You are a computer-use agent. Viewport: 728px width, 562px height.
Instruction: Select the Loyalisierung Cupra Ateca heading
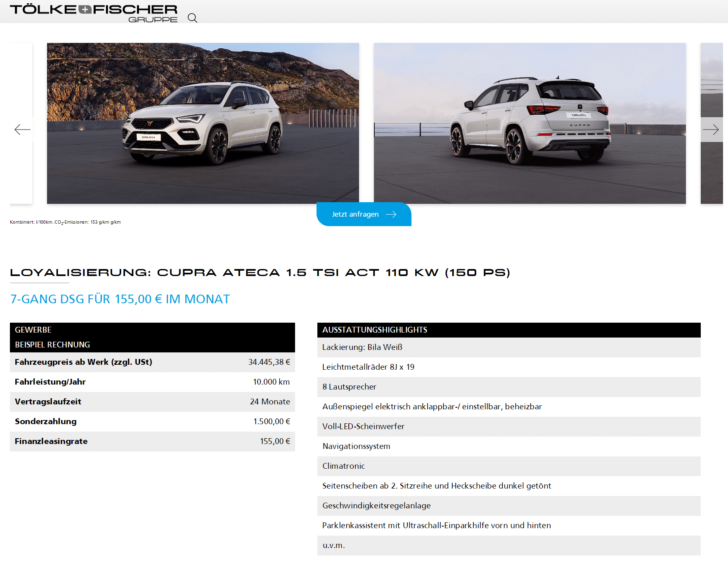click(x=260, y=273)
